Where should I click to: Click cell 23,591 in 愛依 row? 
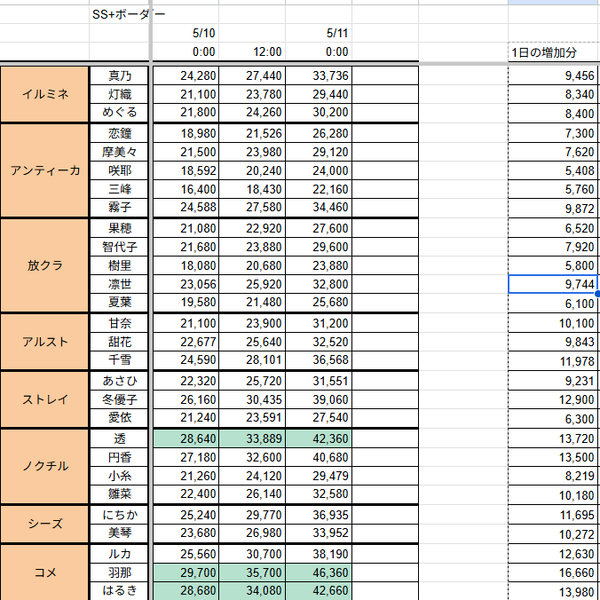point(252,417)
